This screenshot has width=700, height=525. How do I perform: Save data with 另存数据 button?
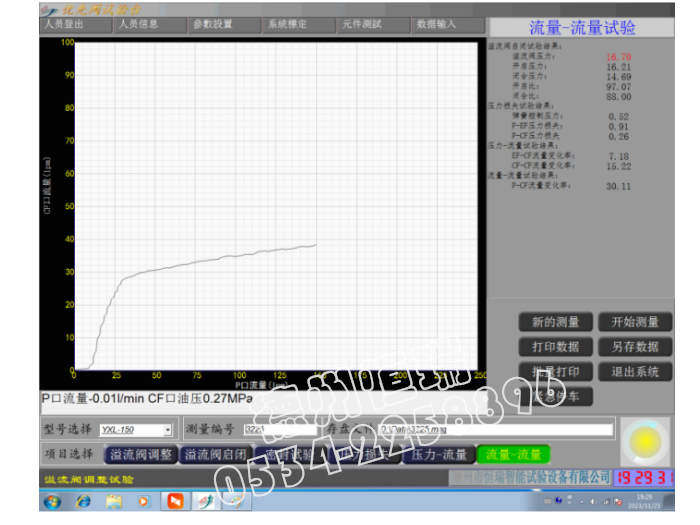point(634,347)
